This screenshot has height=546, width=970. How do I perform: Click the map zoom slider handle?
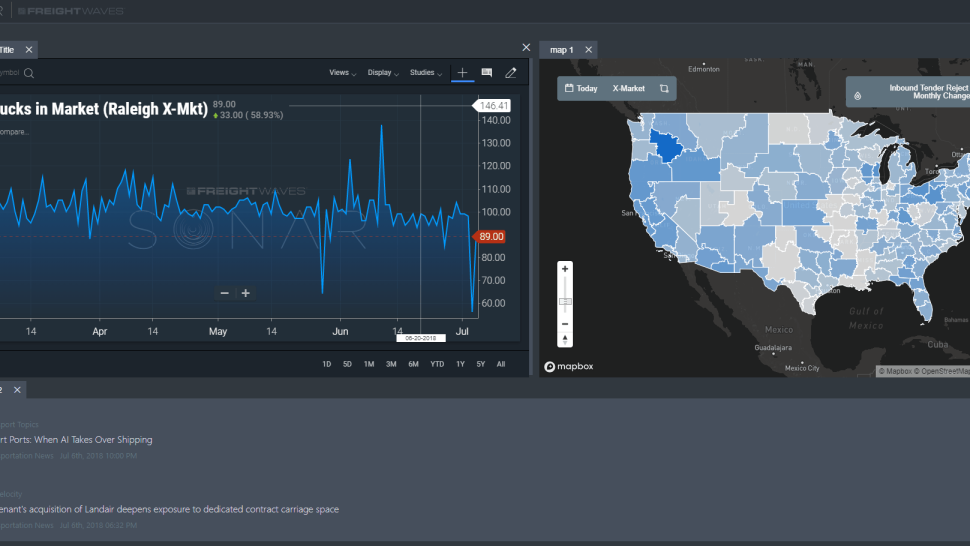pyautogui.click(x=565, y=302)
